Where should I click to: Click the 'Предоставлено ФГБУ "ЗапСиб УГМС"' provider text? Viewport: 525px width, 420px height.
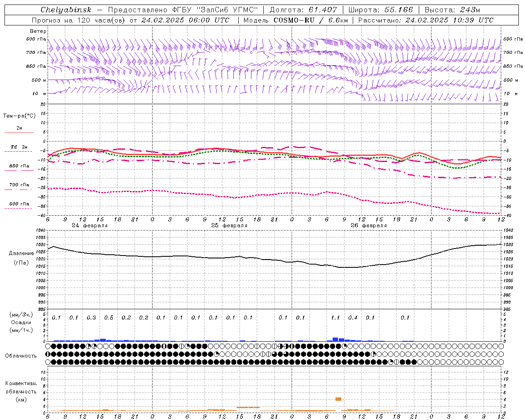click(x=182, y=10)
